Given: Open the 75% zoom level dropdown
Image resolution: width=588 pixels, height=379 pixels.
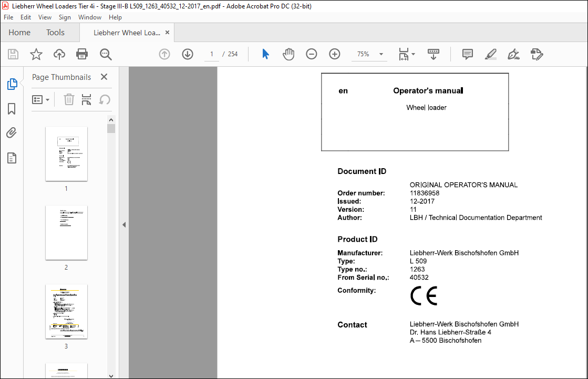Looking at the screenshot, I should point(381,55).
